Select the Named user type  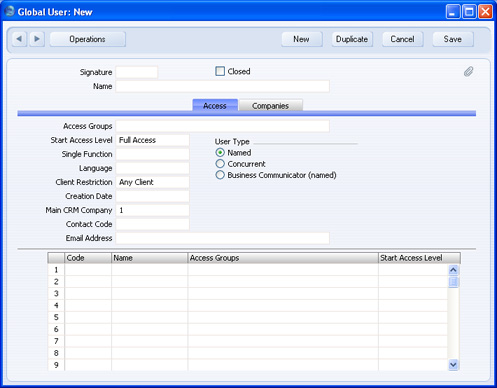coord(220,153)
